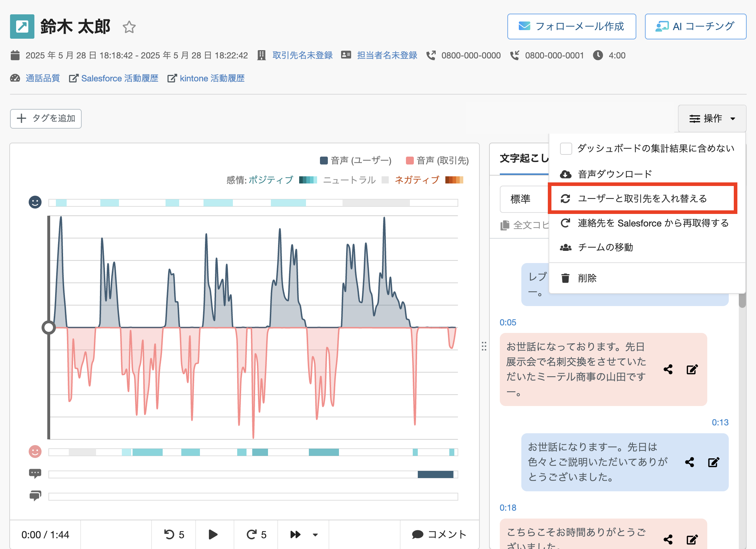756x549 pixels.
Task: Click the タグを追加 button
Action: 46,119
